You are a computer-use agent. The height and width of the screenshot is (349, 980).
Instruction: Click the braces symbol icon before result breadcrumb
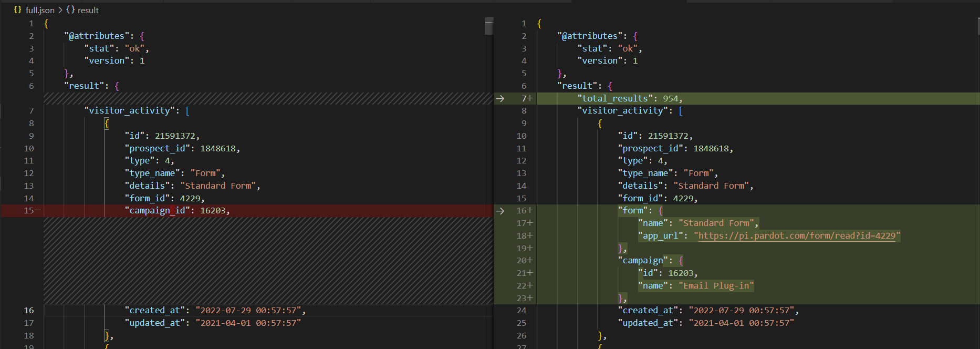pos(70,10)
